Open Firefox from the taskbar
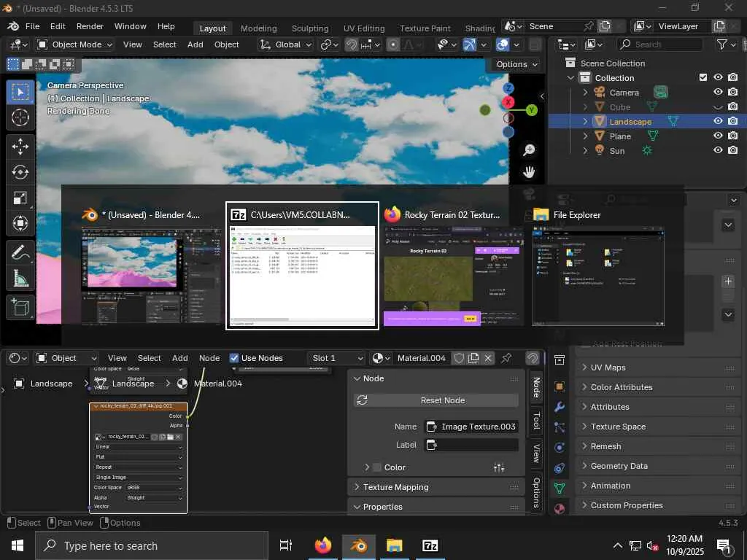The width and height of the screenshot is (747, 560). (x=322, y=545)
